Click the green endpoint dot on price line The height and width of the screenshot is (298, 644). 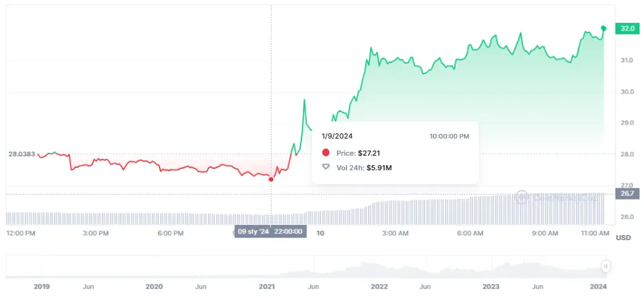(603, 29)
